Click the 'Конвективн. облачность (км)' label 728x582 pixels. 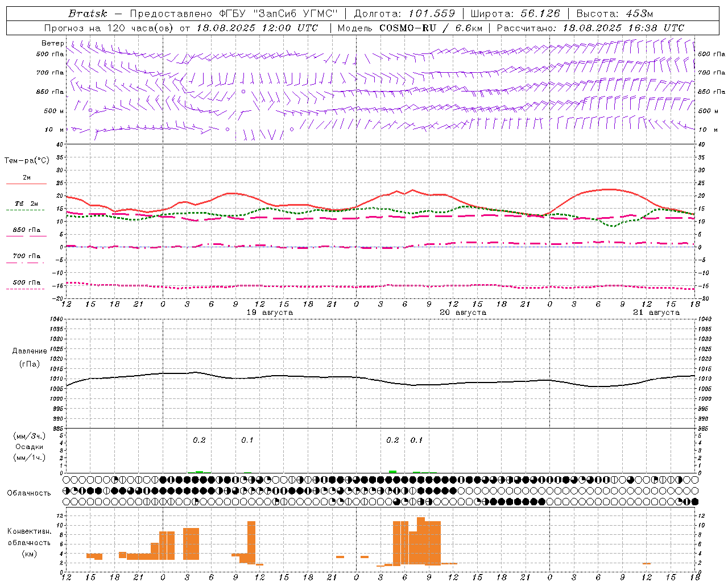(29, 542)
